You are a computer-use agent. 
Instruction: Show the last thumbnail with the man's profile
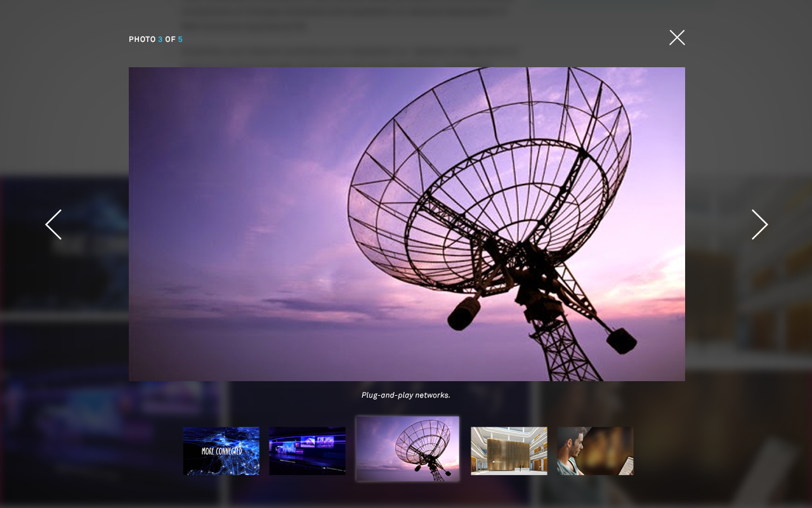coord(595,451)
